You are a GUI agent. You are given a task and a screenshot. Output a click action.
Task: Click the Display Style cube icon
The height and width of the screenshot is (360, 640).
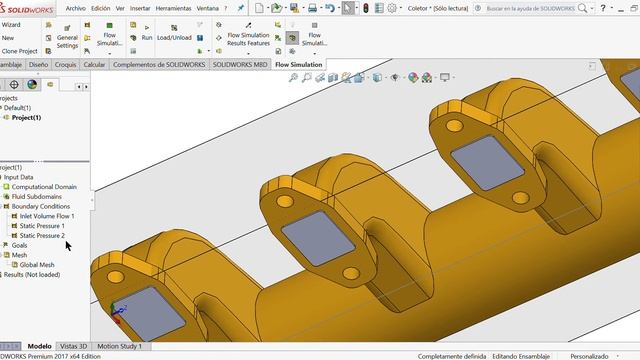(377, 77)
